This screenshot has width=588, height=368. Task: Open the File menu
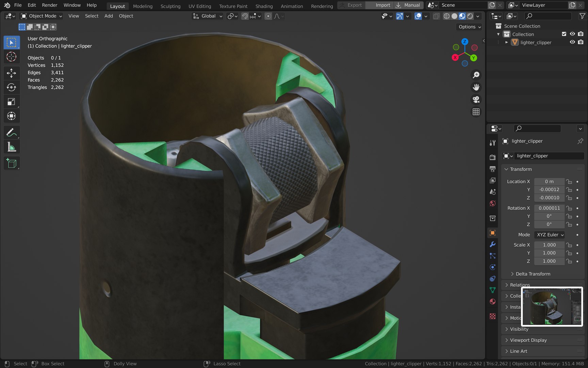tap(18, 5)
